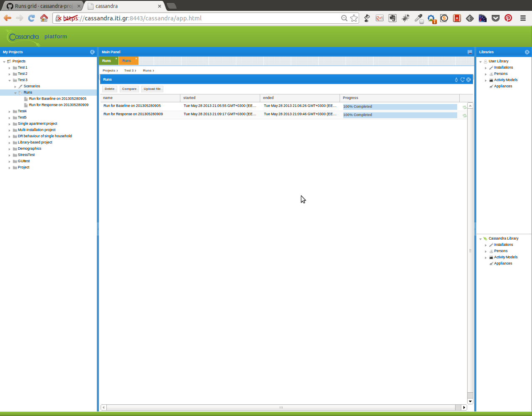Click the Upload file button
This screenshot has height=416, width=532.
152,89
